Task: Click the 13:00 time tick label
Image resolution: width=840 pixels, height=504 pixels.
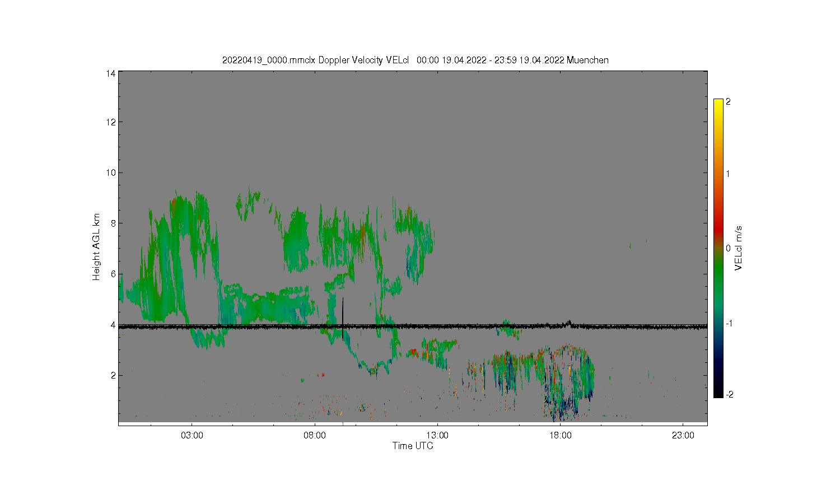Action: pos(437,435)
